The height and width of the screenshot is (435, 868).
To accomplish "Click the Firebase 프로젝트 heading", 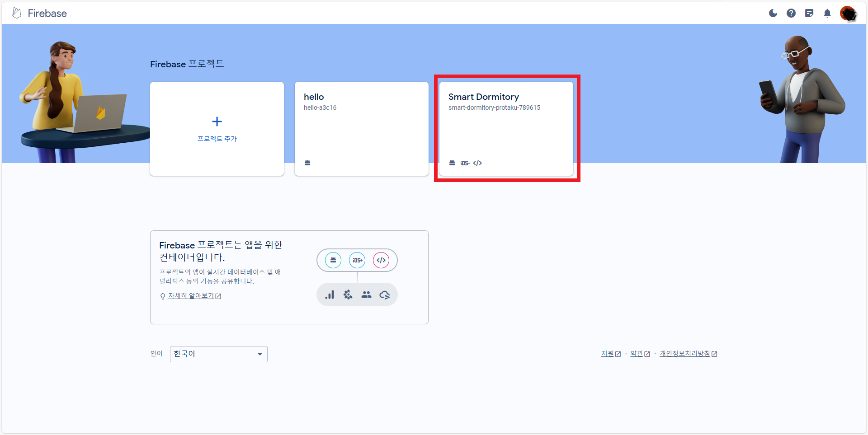I will pyautogui.click(x=187, y=64).
